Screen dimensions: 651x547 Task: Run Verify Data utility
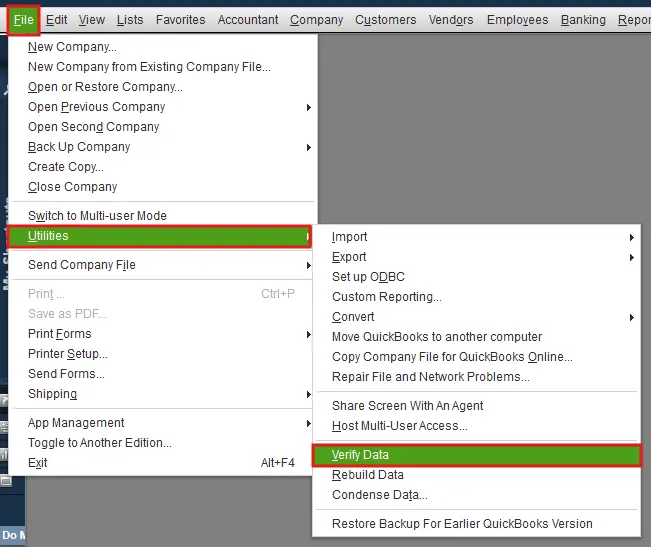tap(477, 455)
